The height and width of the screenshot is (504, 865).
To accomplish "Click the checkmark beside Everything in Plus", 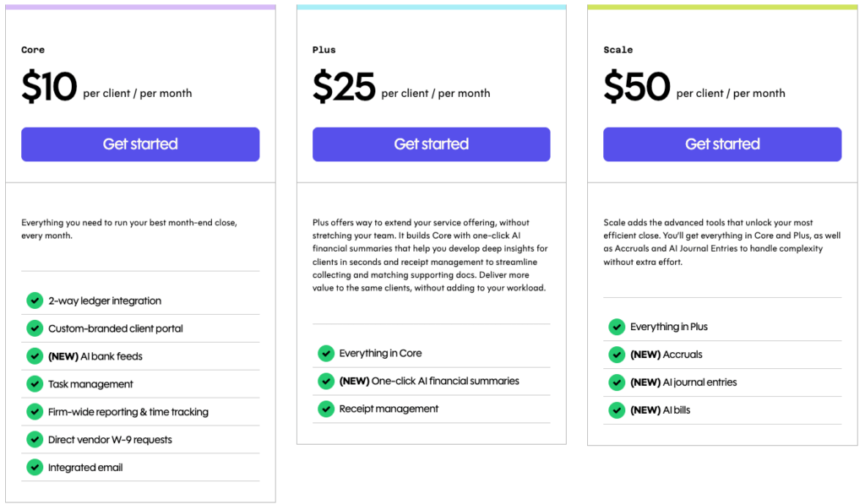I will [x=617, y=327].
